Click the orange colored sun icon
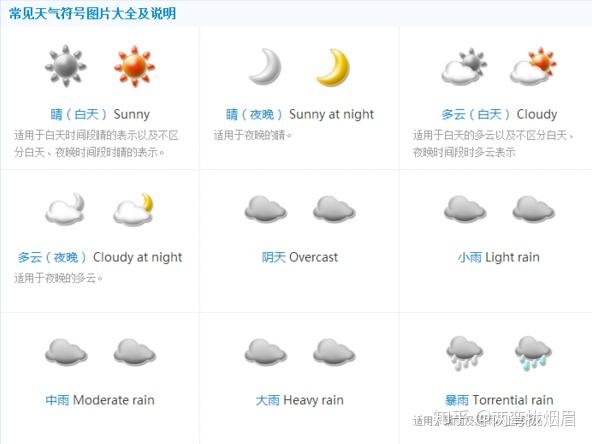 134,66
